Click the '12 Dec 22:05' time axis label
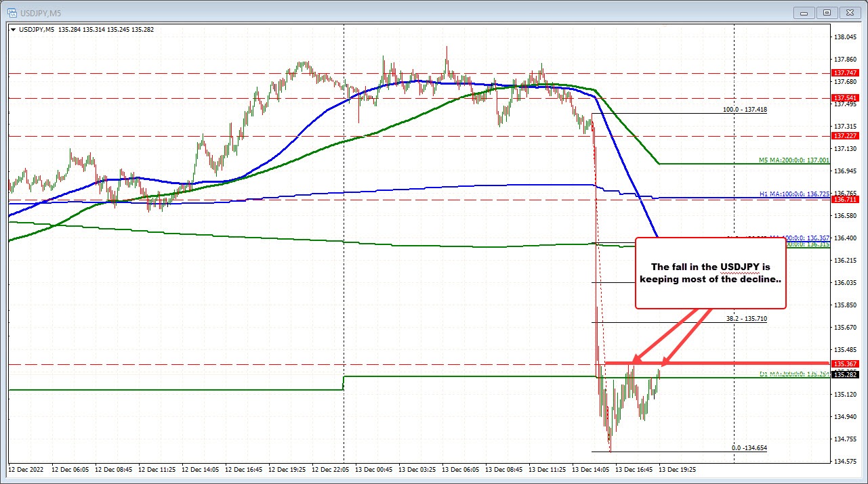Image resolution: width=868 pixels, height=484 pixels. tap(331, 468)
